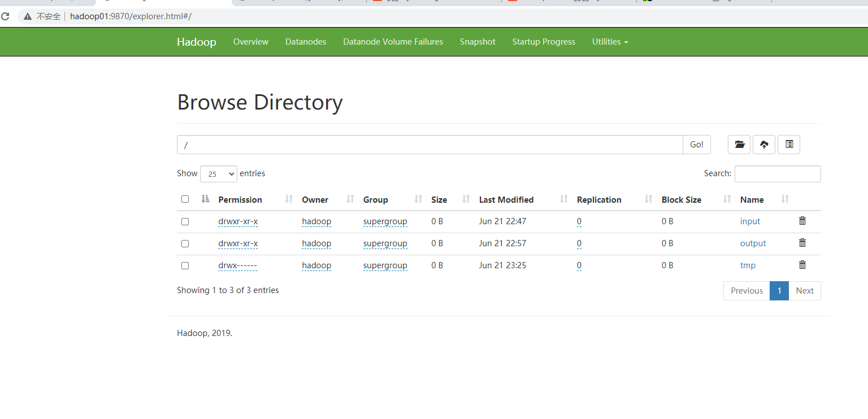
Task: Click the Browse Directory heading
Action: pyautogui.click(x=260, y=102)
